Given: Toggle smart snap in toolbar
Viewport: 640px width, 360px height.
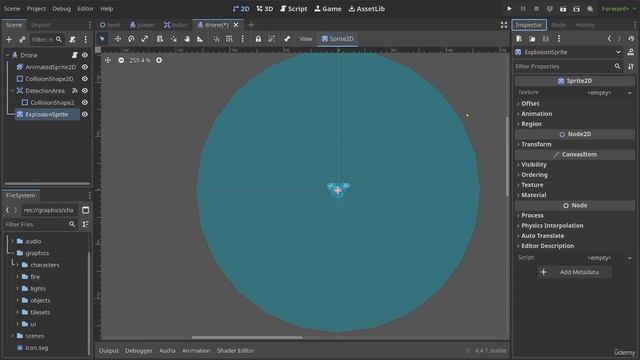Looking at the screenshot, I should point(216,39).
